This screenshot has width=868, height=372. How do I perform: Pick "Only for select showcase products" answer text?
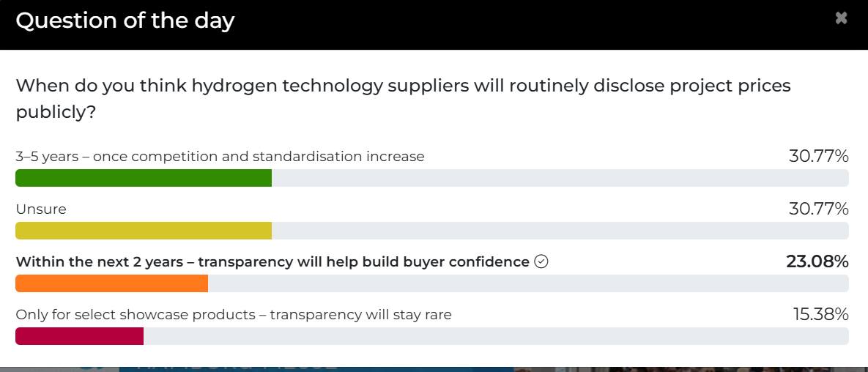(234, 314)
